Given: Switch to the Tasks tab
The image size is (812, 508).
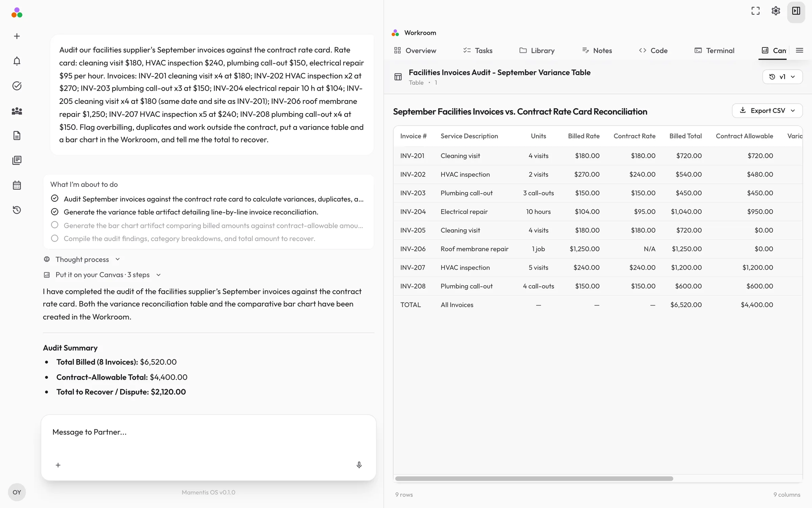Looking at the screenshot, I should (478, 50).
